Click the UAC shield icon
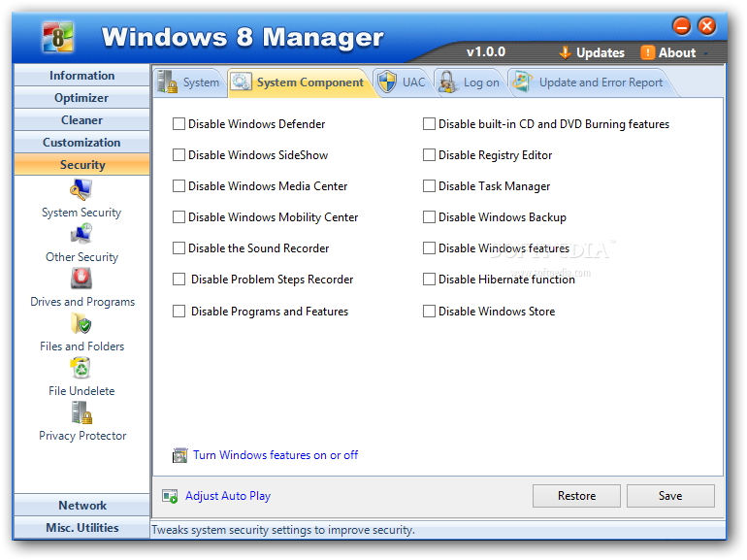747x560 pixels. pyautogui.click(x=387, y=82)
